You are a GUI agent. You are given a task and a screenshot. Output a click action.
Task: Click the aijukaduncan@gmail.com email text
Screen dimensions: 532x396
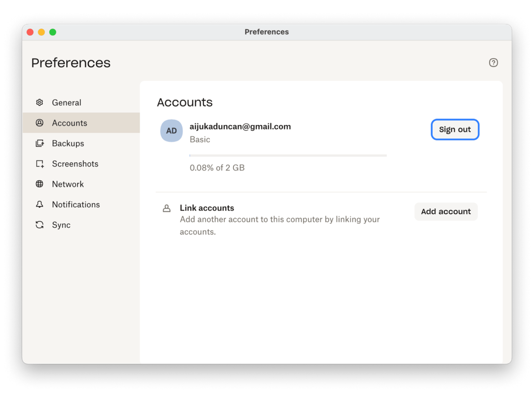(x=240, y=127)
